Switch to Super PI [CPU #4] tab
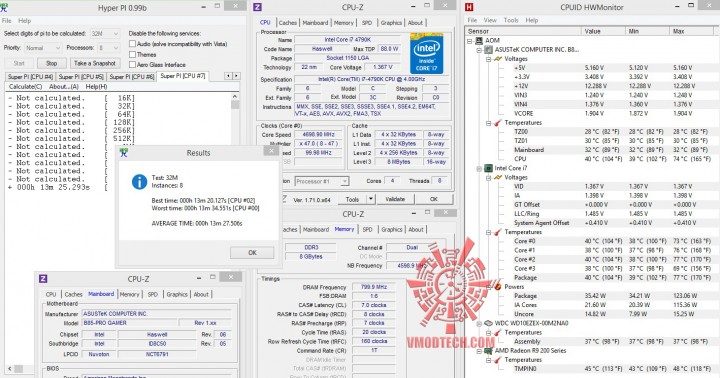720x378 pixels. tap(30, 77)
